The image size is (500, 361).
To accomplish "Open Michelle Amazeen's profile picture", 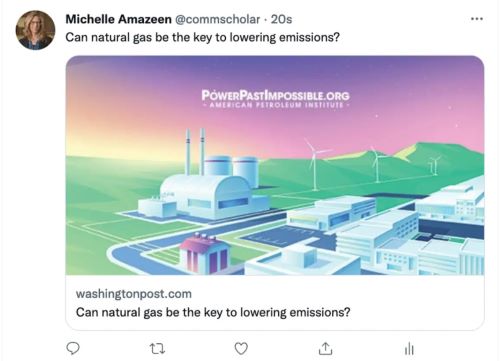I will 35,30.
